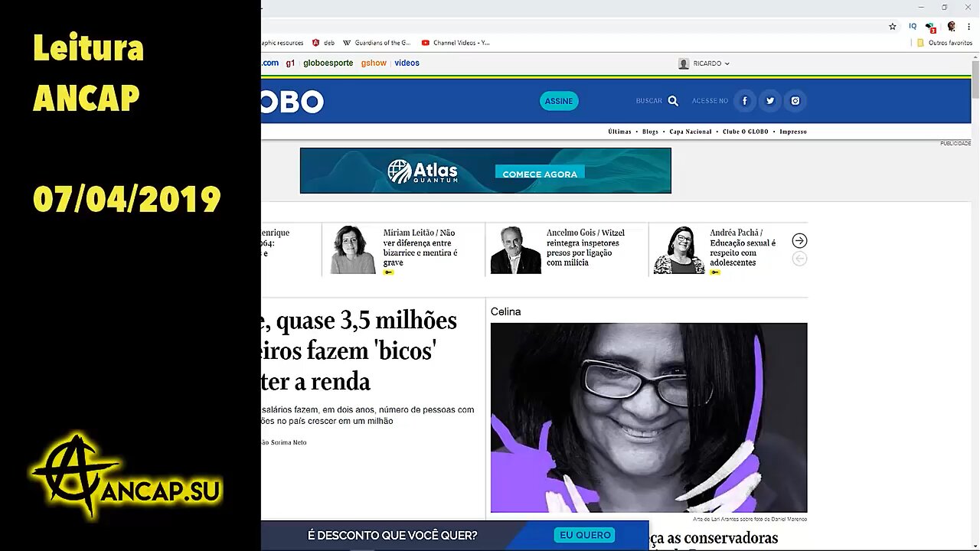The height and width of the screenshot is (551, 980).
Task: Open O Globo's Instagram page icon
Action: coord(795,101)
